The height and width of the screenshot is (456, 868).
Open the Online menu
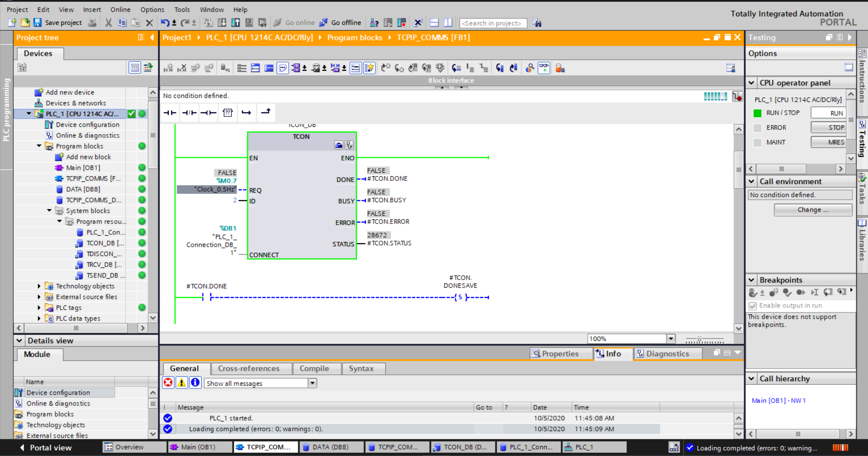[x=120, y=10]
